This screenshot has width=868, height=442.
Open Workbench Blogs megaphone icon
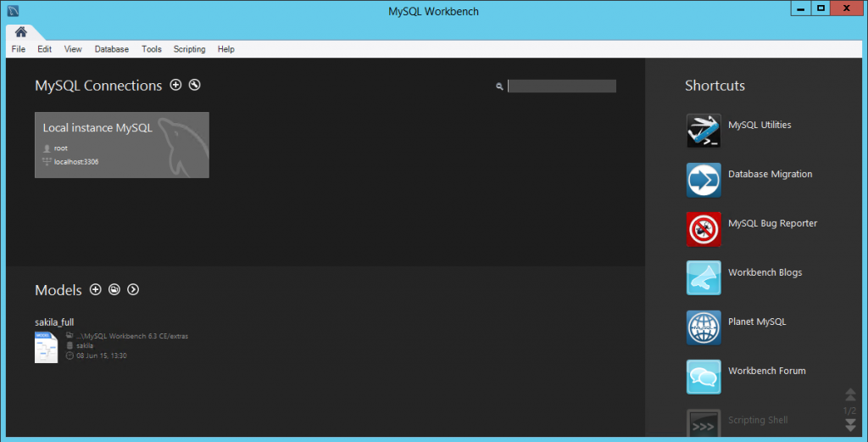[704, 278]
